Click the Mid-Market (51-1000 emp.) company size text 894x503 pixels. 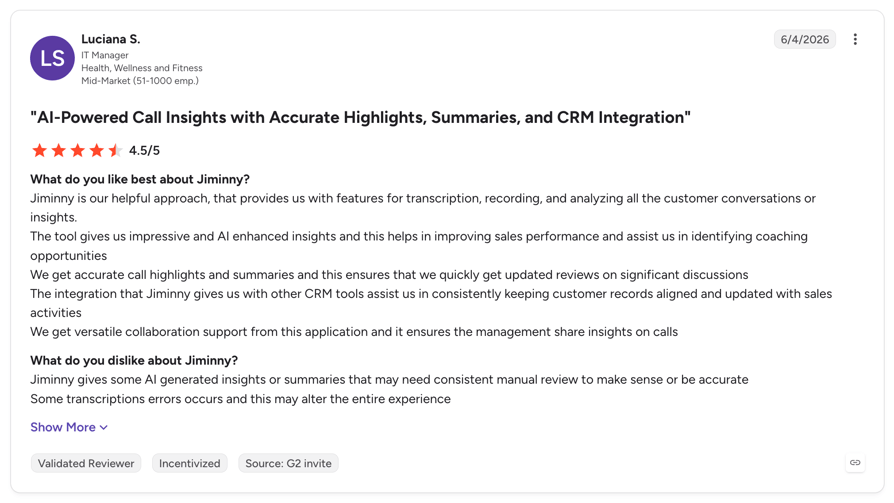[x=140, y=81]
